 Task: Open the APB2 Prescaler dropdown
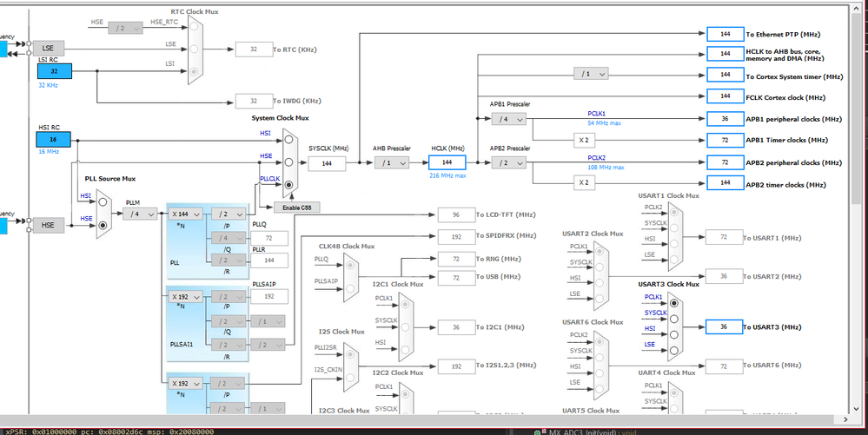509,162
